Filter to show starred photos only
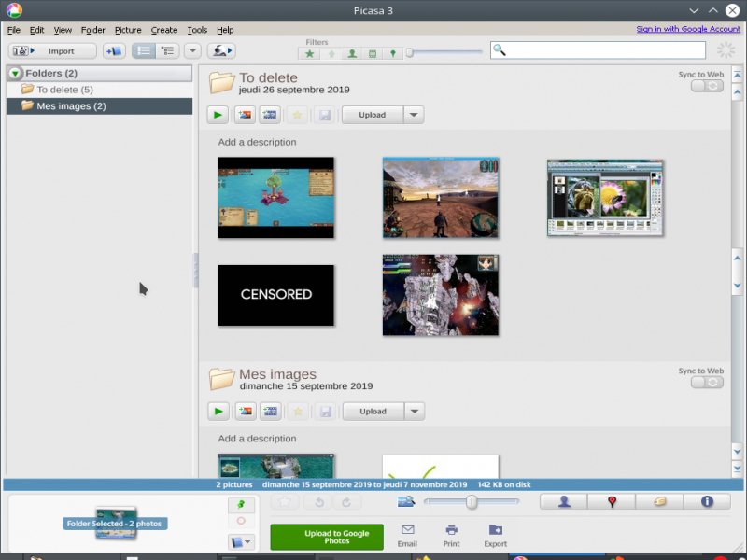 click(x=310, y=53)
